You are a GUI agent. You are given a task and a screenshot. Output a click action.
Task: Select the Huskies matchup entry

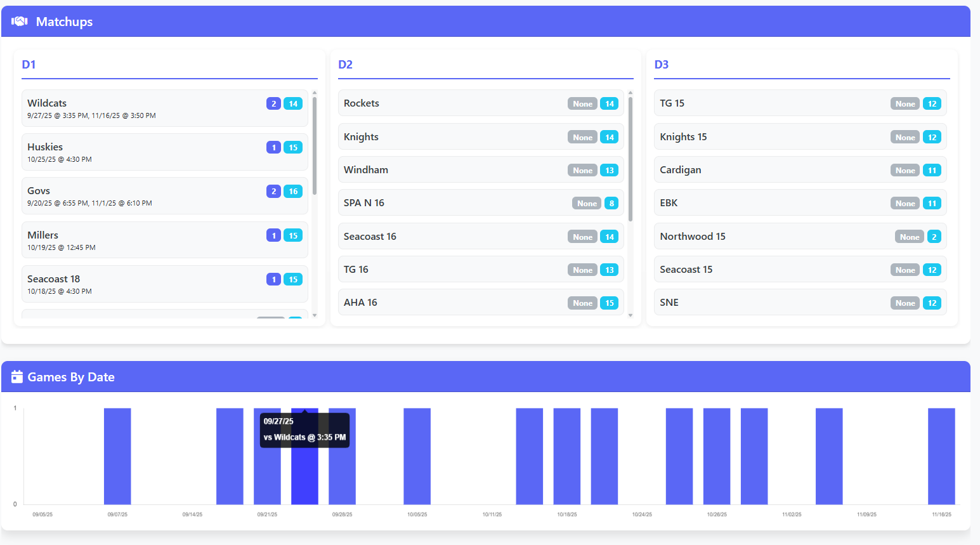pos(165,152)
